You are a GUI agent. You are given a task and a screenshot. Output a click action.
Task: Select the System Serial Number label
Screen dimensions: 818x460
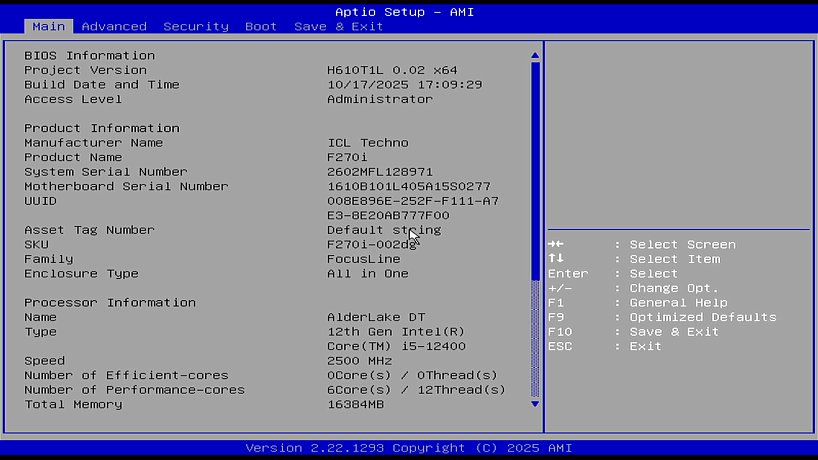[106, 172]
